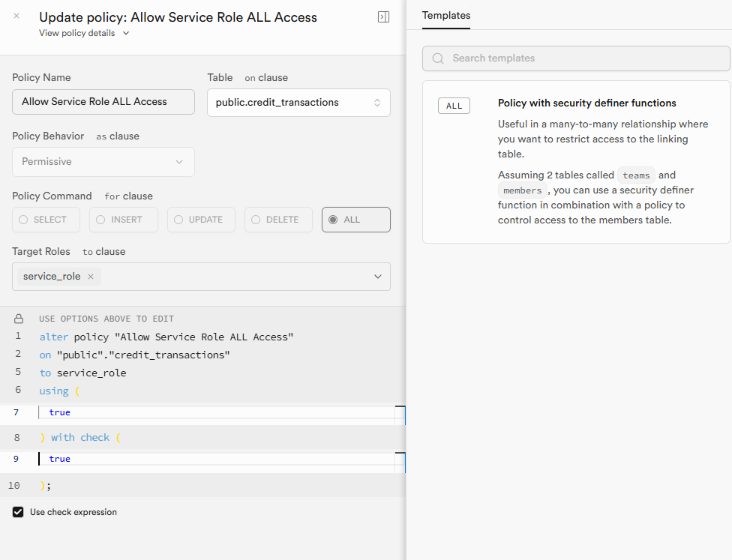Click the using expression editor line 7
The width and height of the screenshot is (732, 560).
point(217,412)
